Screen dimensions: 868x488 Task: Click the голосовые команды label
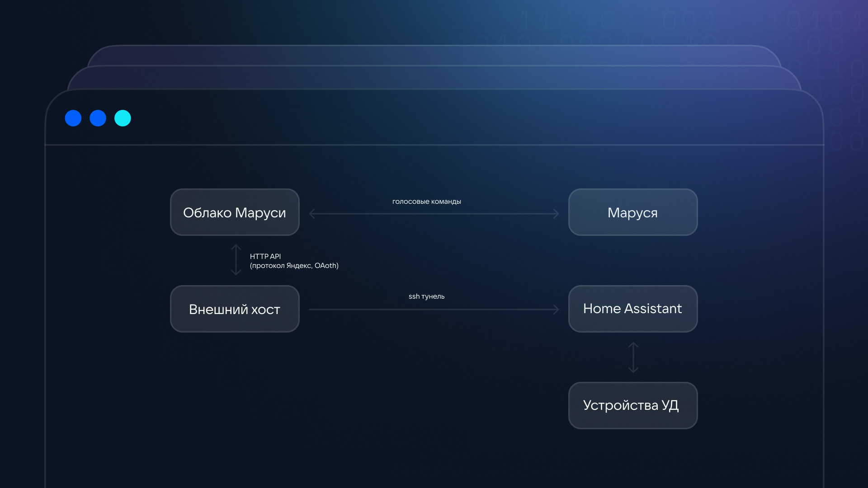click(426, 202)
